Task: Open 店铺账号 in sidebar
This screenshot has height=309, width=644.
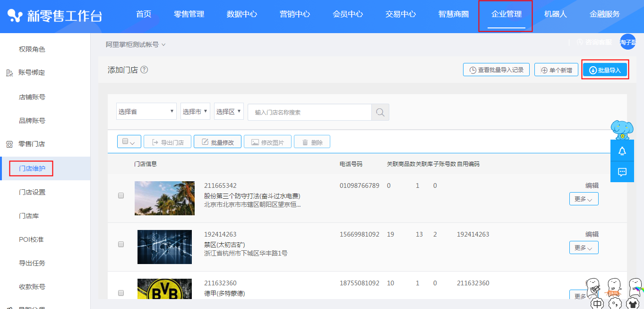Action: 32,97
